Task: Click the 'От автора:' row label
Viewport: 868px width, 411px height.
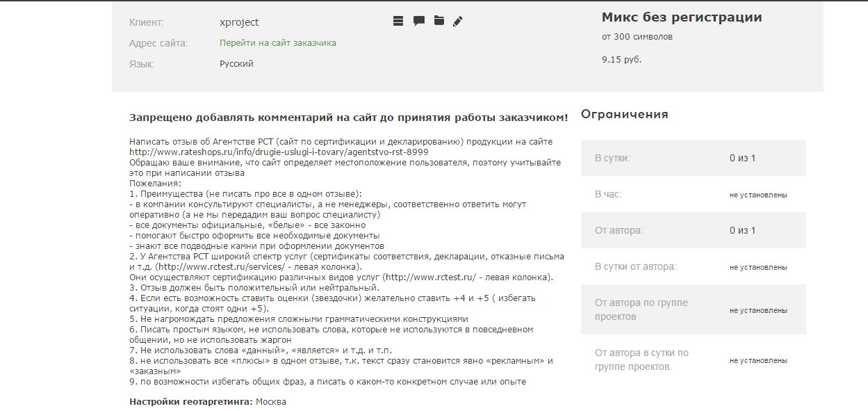Action: coord(619,230)
